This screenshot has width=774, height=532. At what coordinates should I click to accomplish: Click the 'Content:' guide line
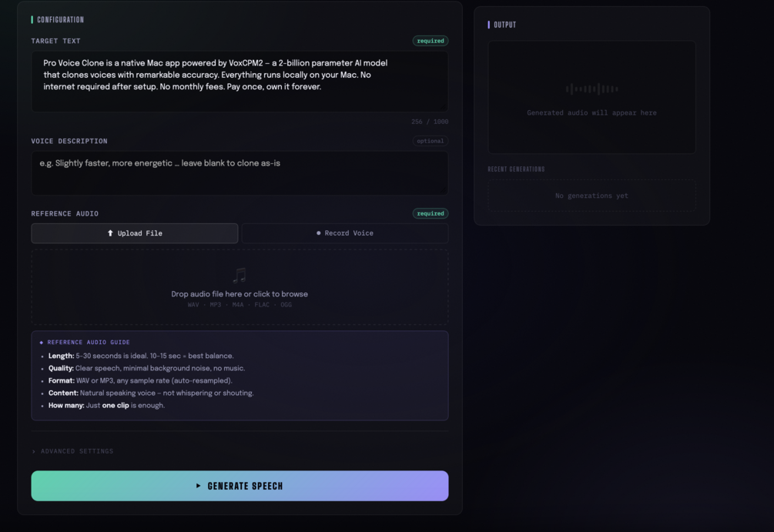tap(150, 393)
